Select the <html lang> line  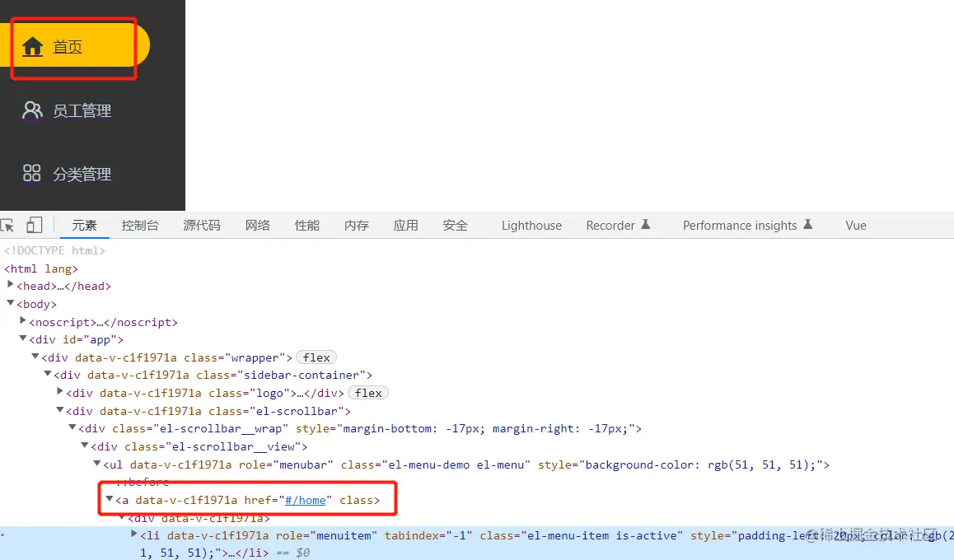click(40, 268)
